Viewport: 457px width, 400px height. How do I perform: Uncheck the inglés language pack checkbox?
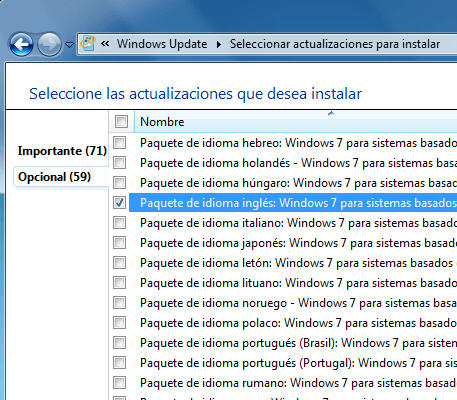(119, 203)
